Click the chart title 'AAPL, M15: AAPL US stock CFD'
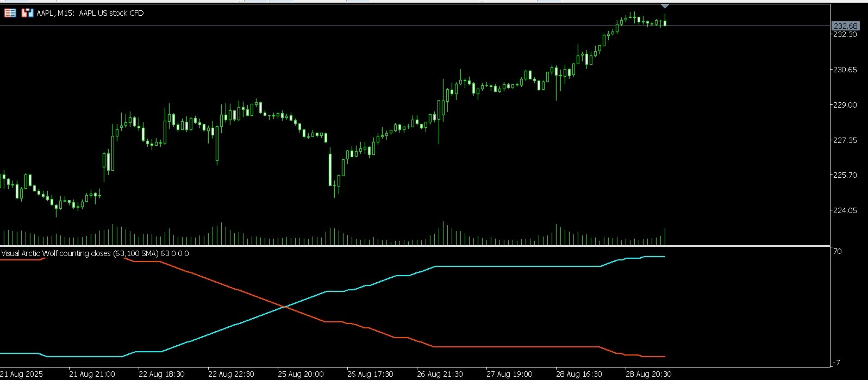Viewport: 868px width, 380px height. [90, 13]
